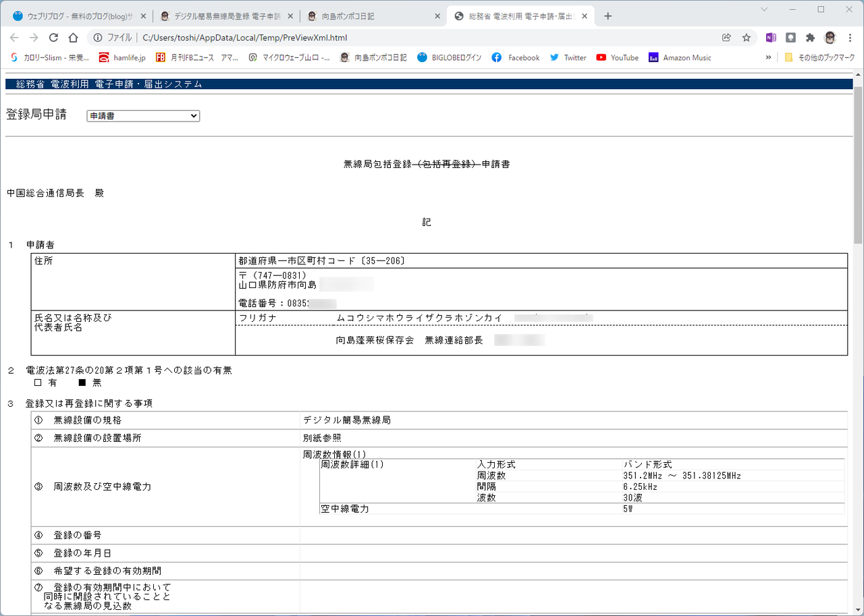Click the spacing value 6.25kHz
Image resolution: width=864 pixels, height=616 pixels.
640,486
